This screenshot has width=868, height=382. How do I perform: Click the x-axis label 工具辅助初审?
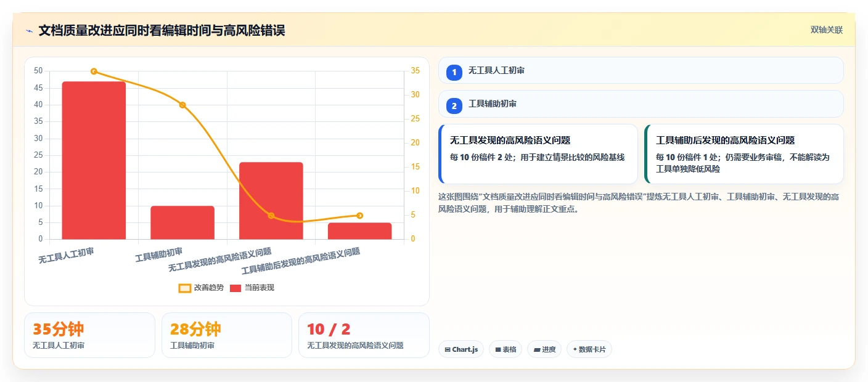pyautogui.click(x=159, y=254)
